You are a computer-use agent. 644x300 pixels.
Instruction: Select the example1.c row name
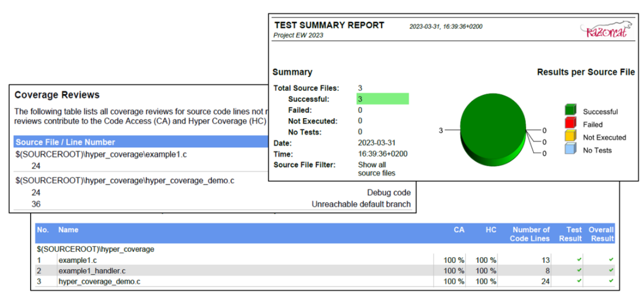(x=78, y=261)
